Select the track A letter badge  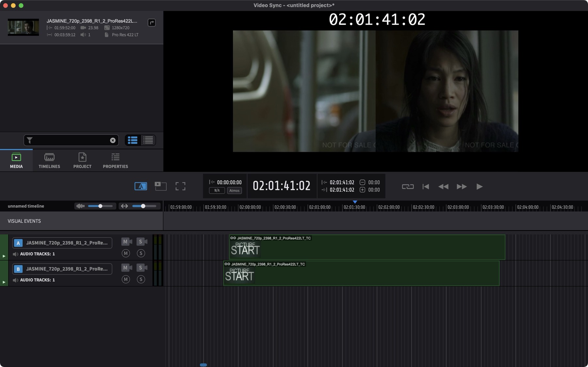click(18, 243)
